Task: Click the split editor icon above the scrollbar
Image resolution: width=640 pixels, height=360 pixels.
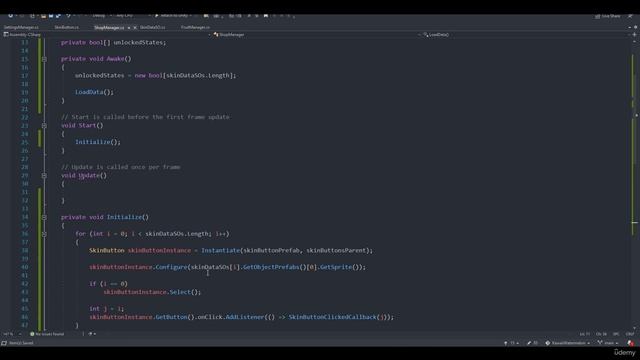Action: pyautogui.click(x=634, y=35)
